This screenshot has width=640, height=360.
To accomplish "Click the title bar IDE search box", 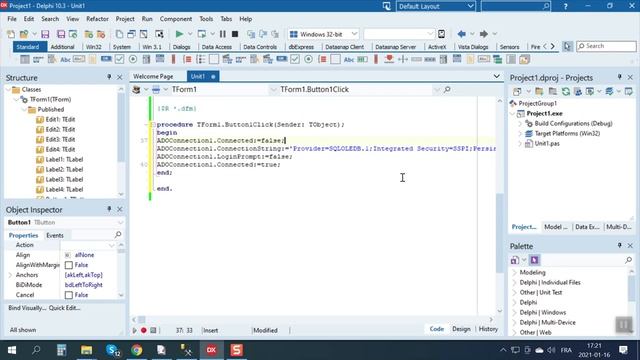I will pos(516,6).
